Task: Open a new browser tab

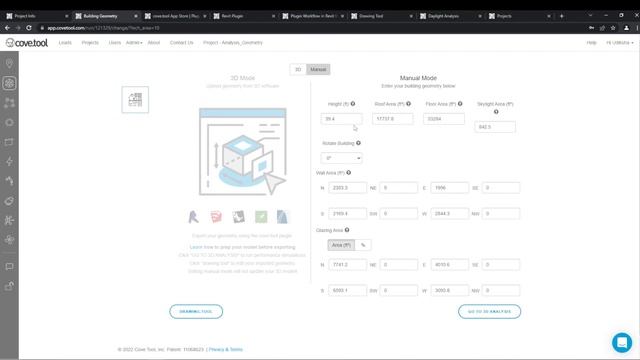Action: tap(562, 16)
